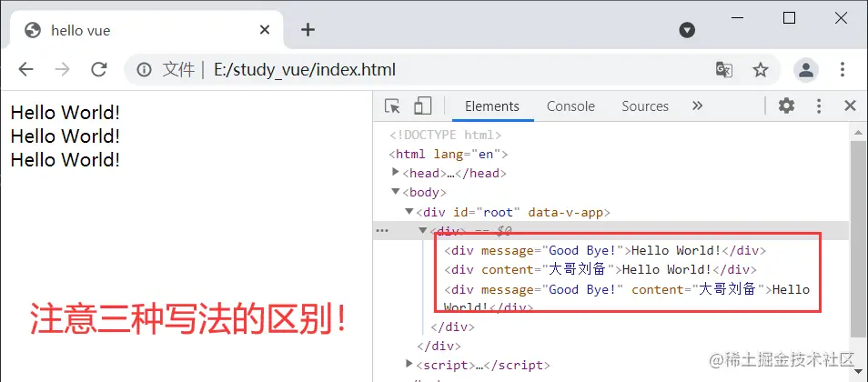Bookmark this page with the star
The image size is (868, 382).
click(761, 70)
